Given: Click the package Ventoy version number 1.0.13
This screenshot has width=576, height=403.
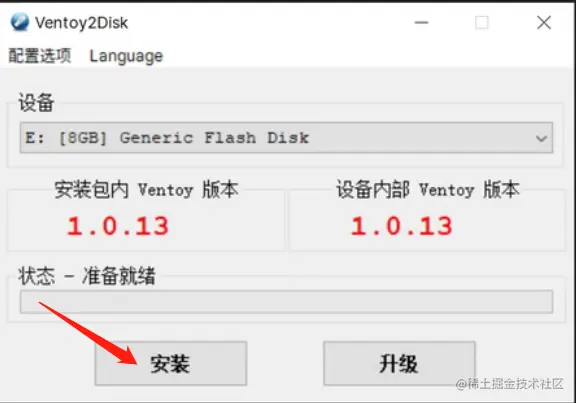Looking at the screenshot, I should pyautogui.click(x=118, y=226).
